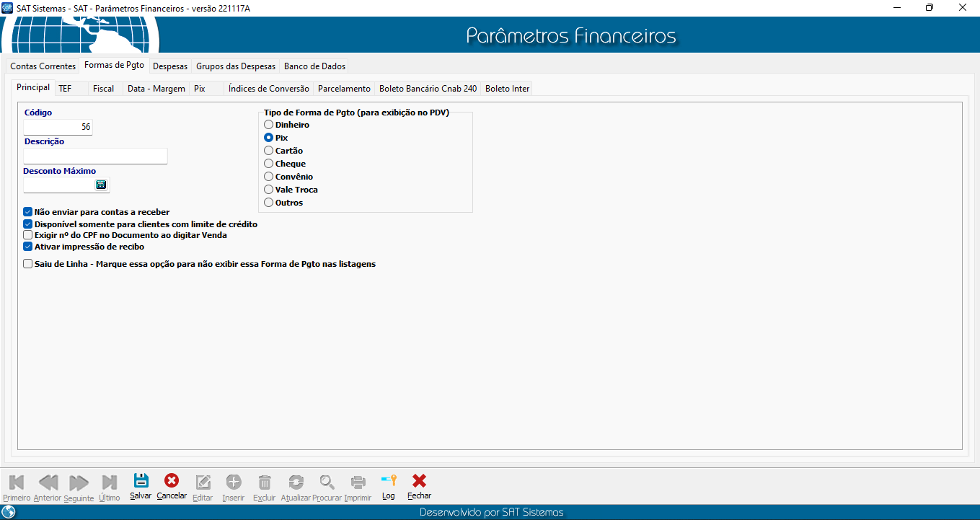
Task: Uncheck Não enviar para contas a receber
Action: click(x=28, y=212)
